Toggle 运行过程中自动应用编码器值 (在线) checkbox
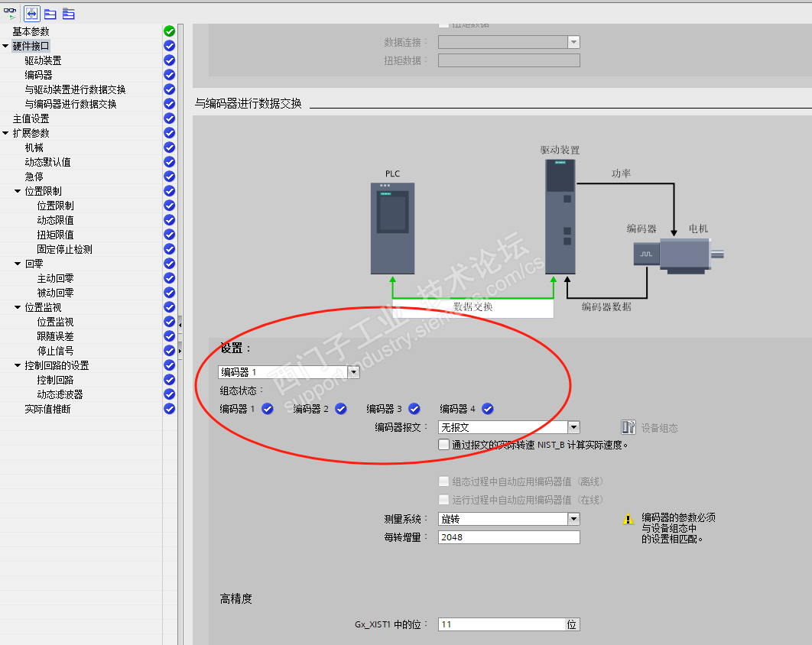Image resolution: width=812 pixels, height=645 pixels. [x=443, y=500]
